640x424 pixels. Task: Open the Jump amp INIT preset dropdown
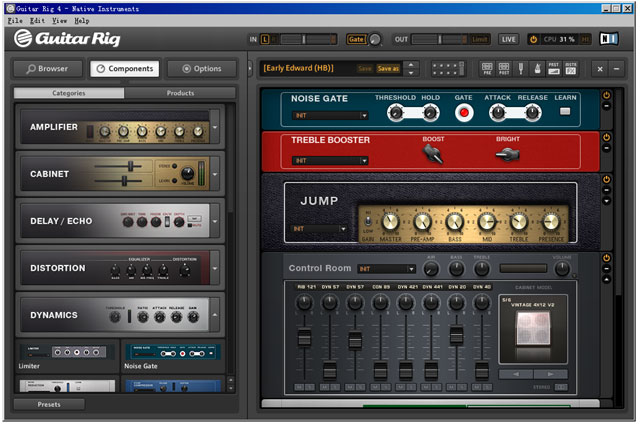click(x=319, y=229)
